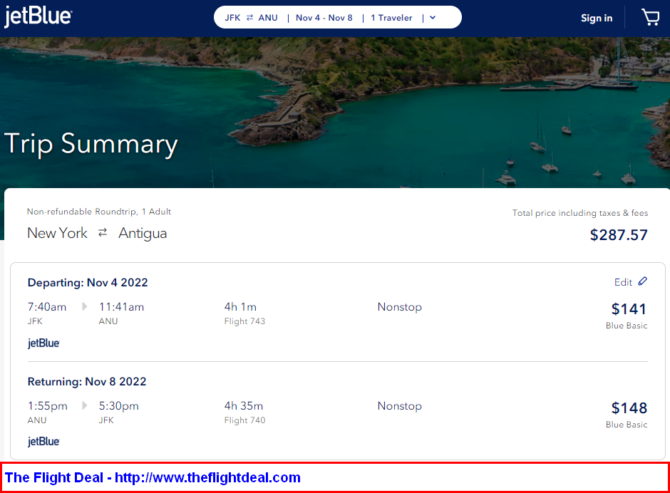This screenshot has height=493, width=670.
Task: Click jetBlue logo under departing flight
Action: [43, 343]
